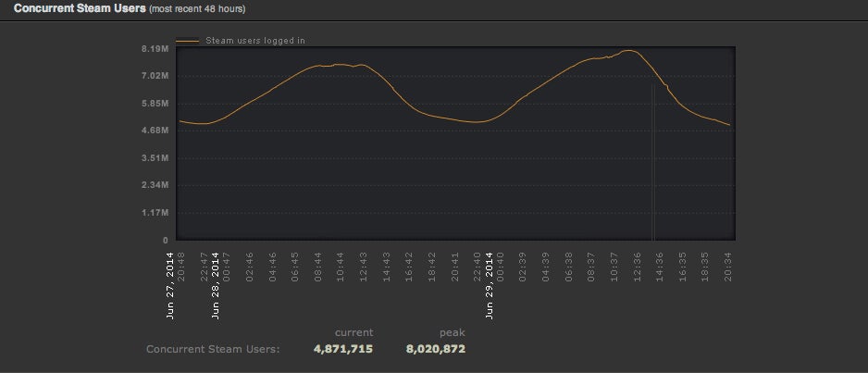Viewport: 868px width, 373px height.
Task: Click the orange legend line swatch
Action: tap(188, 41)
